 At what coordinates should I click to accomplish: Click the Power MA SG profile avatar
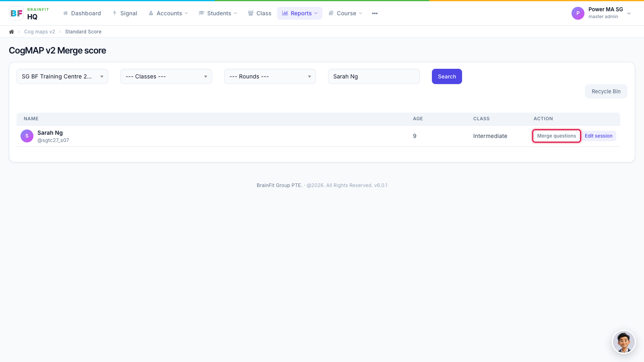coord(578,13)
